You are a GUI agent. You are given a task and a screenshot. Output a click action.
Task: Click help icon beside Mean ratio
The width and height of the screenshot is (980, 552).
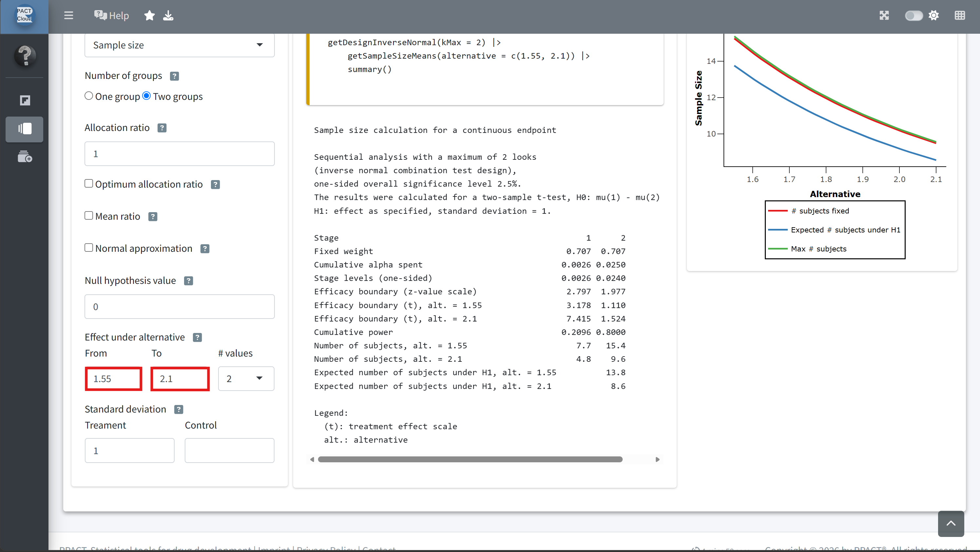(x=153, y=217)
